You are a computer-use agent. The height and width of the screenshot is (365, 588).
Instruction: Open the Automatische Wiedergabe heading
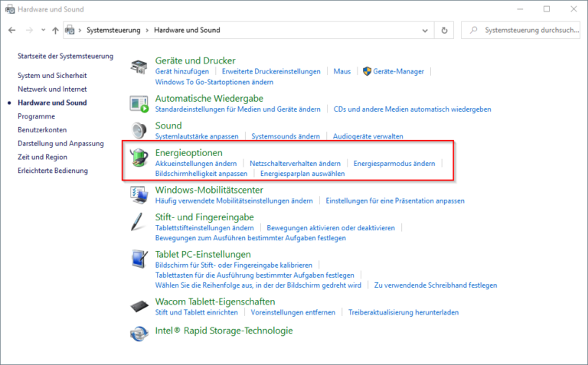(209, 99)
